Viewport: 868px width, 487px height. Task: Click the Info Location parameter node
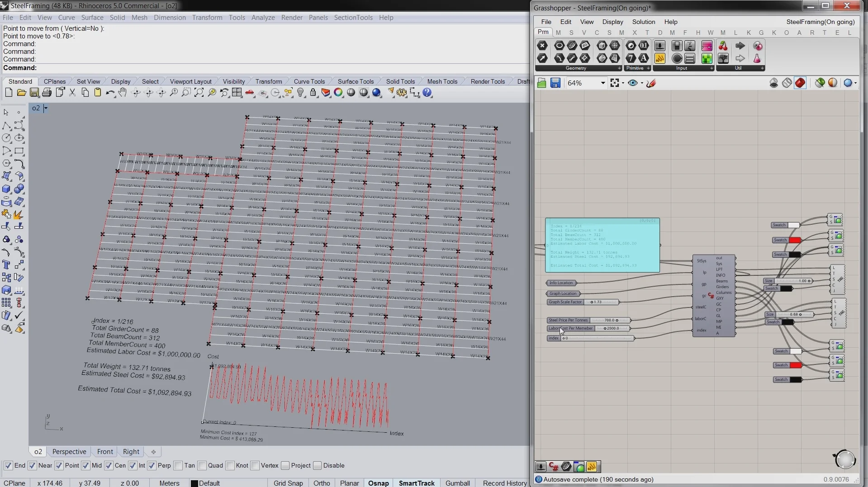pos(561,283)
